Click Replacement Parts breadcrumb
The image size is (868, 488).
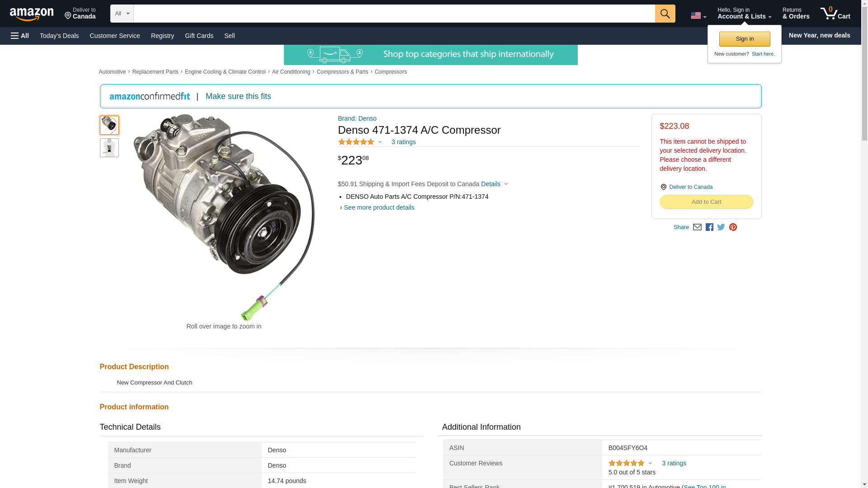tap(155, 72)
